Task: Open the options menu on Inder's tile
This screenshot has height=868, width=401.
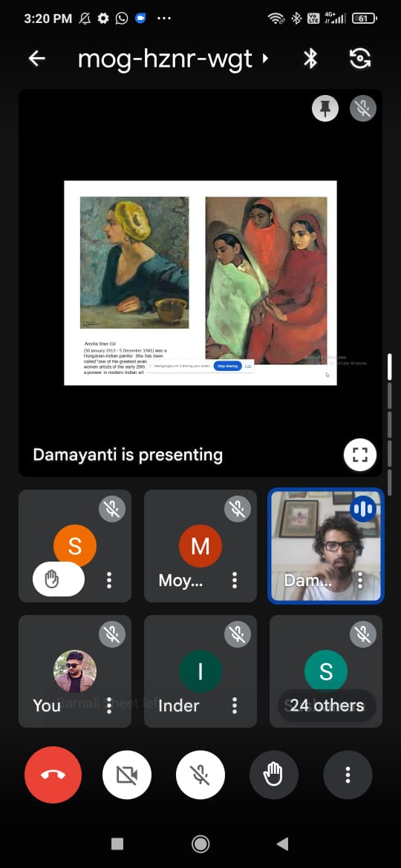Action: tap(235, 706)
